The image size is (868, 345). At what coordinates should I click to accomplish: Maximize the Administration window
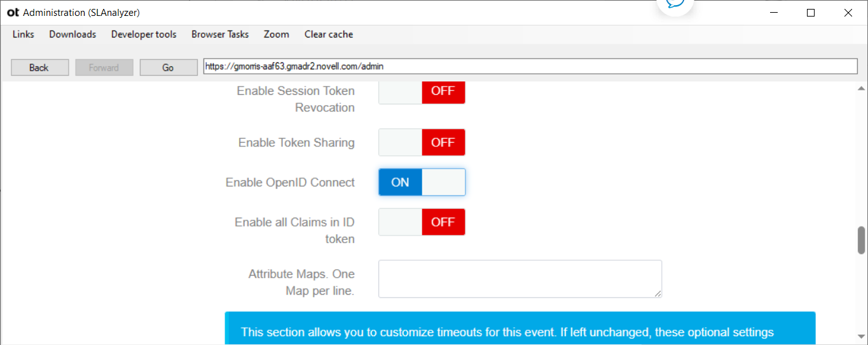pyautogui.click(x=811, y=13)
